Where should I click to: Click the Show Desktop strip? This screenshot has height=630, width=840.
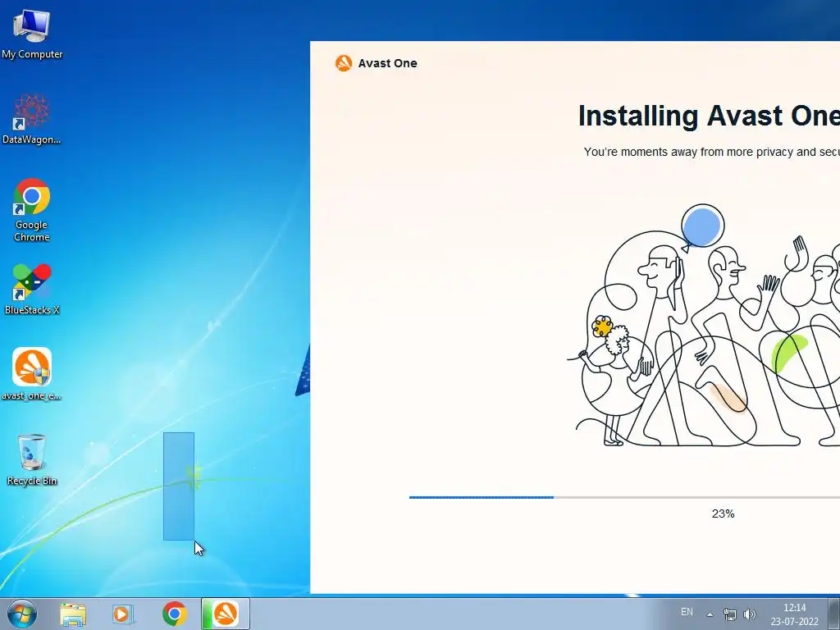pyautogui.click(x=835, y=614)
